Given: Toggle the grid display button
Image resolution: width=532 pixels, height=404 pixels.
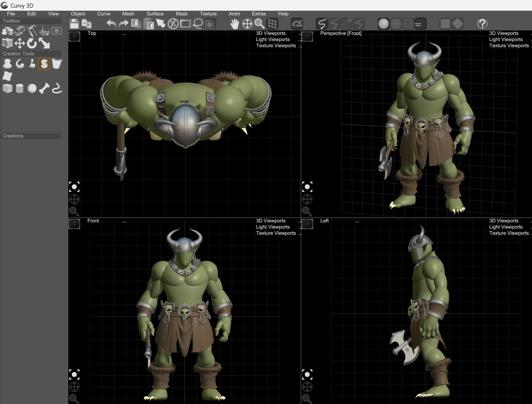Looking at the screenshot, I should pyautogui.click(x=272, y=24).
